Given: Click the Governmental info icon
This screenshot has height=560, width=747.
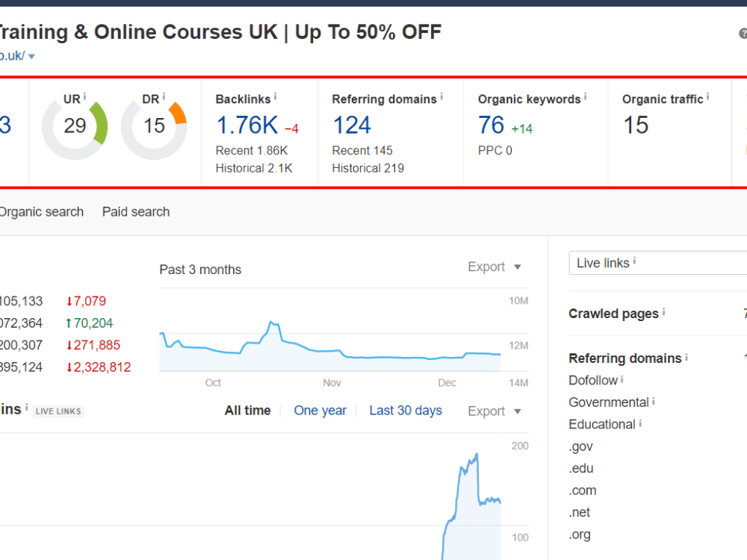Looking at the screenshot, I should tap(654, 401).
